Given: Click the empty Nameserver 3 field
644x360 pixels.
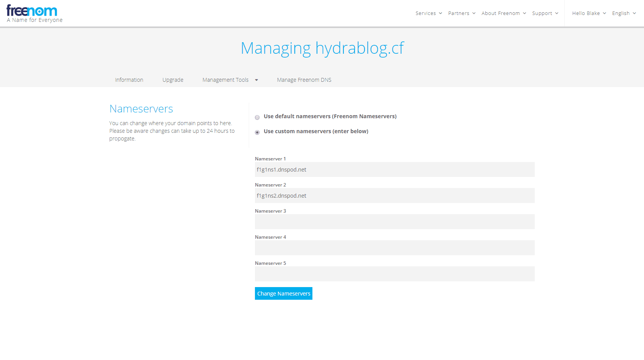Looking at the screenshot, I should coord(394,222).
